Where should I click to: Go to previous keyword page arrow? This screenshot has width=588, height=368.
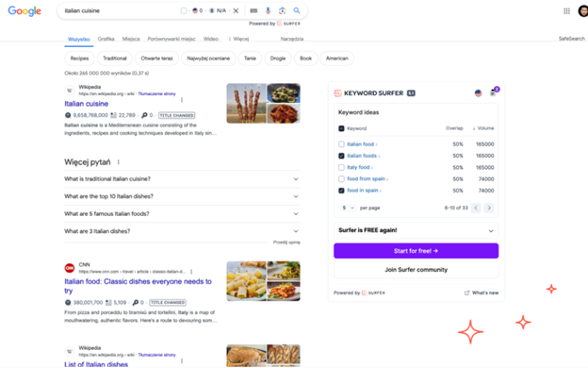click(x=476, y=208)
